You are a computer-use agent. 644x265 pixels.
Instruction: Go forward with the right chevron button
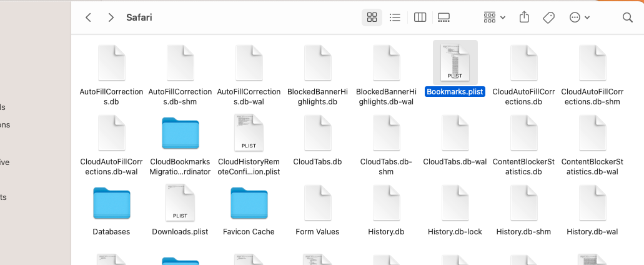[111, 17]
